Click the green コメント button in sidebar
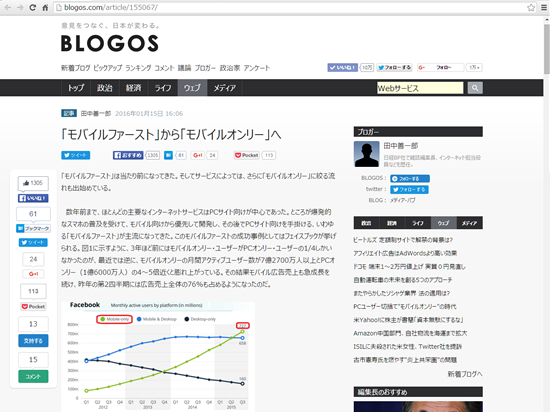 pyautogui.click(x=33, y=377)
